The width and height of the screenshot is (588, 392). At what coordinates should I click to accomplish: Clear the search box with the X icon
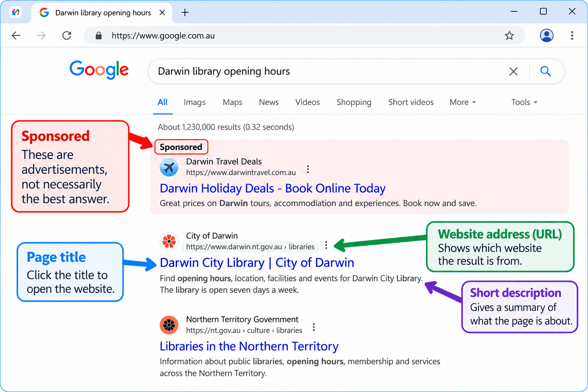tap(513, 71)
